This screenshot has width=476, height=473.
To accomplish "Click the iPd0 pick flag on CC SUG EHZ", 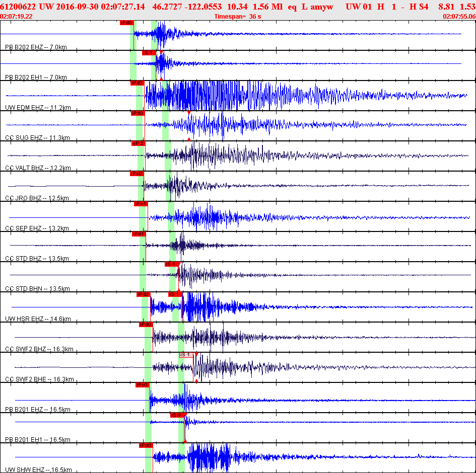I will (x=138, y=113).
